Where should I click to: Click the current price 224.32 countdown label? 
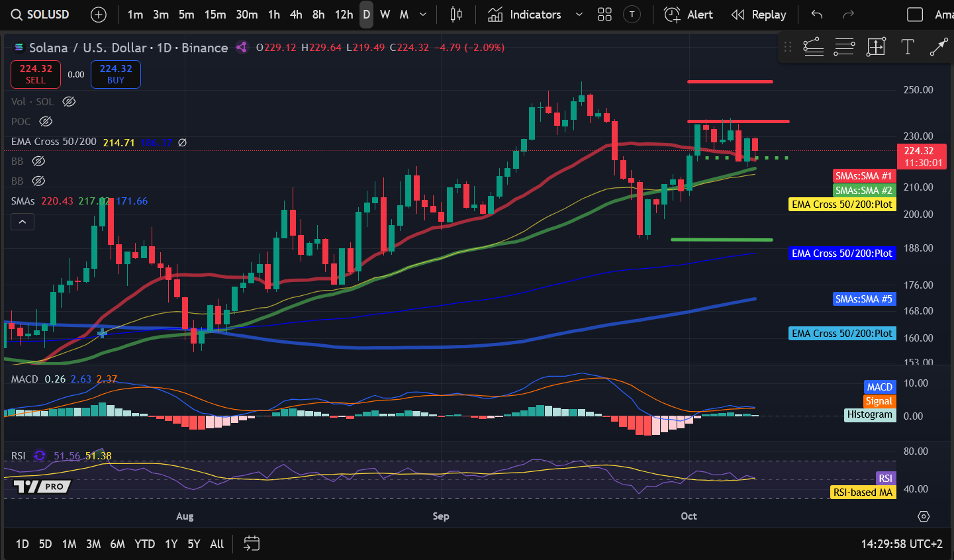922,157
